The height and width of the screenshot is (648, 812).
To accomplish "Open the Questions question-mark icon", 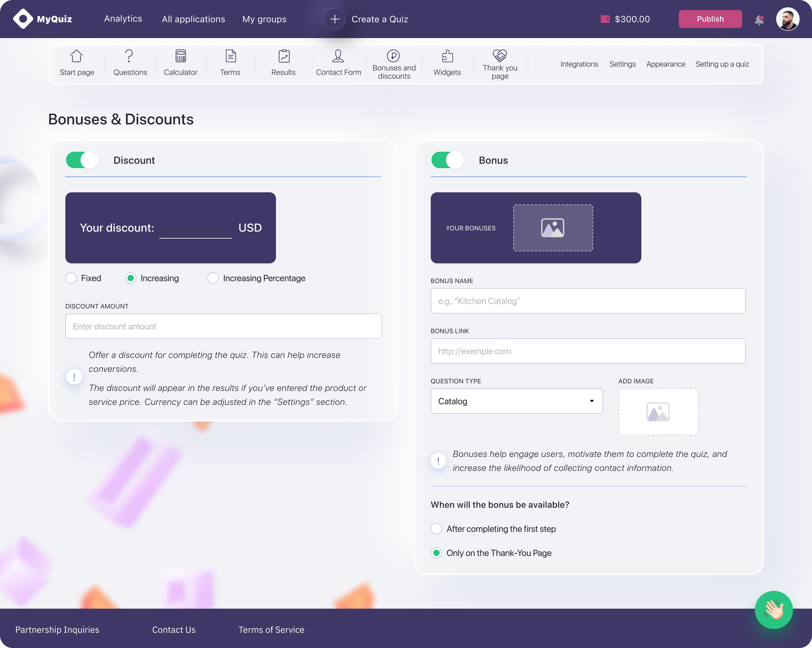I will (x=129, y=56).
